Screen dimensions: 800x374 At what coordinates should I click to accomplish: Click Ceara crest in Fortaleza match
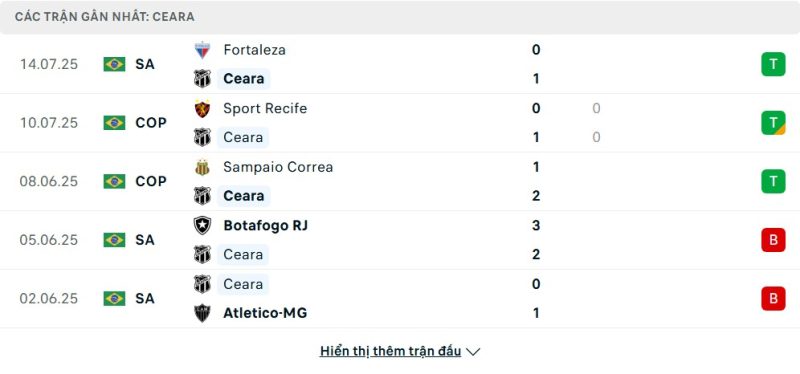click(203, 79)
